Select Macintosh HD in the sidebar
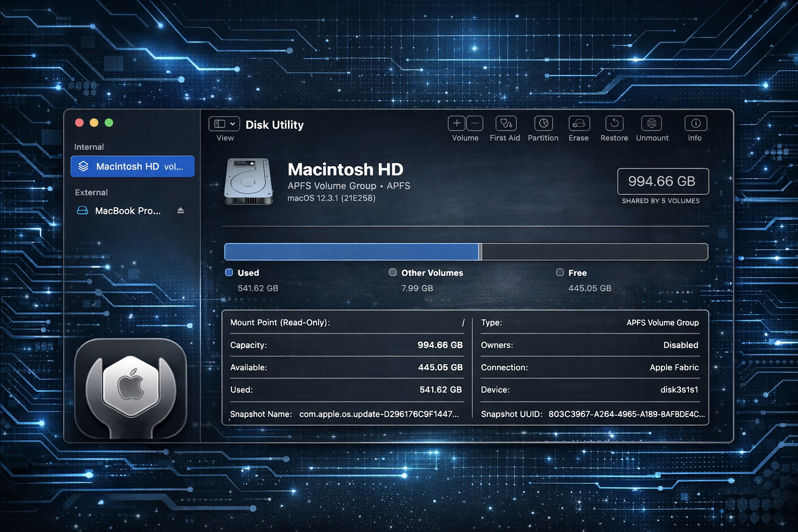Screen dimensions: 798x532 (132, 166)
